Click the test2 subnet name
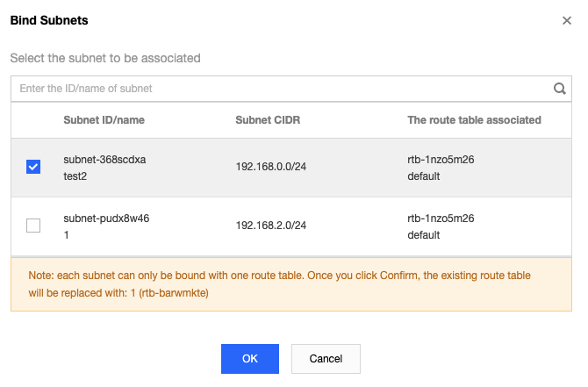Screen dimensions: 588x387 [76, 176]
